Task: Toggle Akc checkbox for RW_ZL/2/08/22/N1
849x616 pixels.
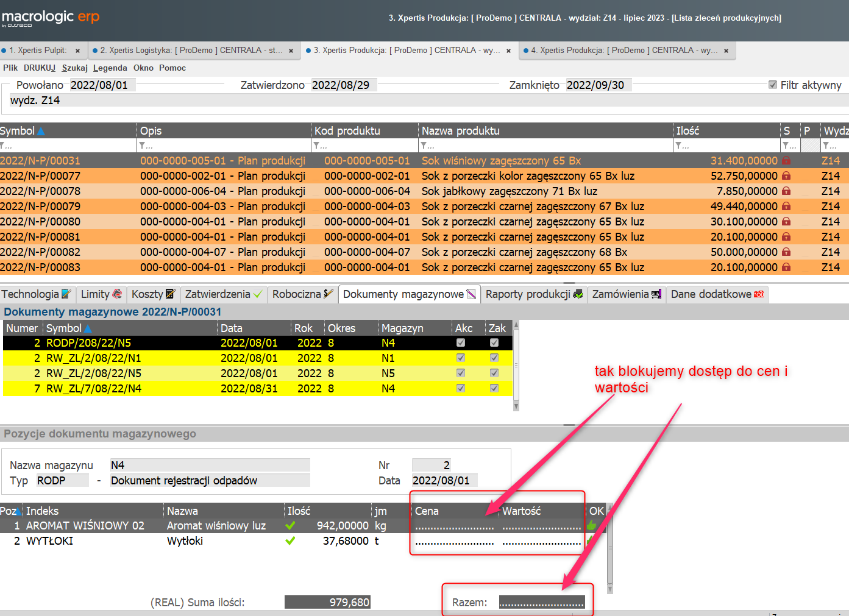Action: click(461, 358)
